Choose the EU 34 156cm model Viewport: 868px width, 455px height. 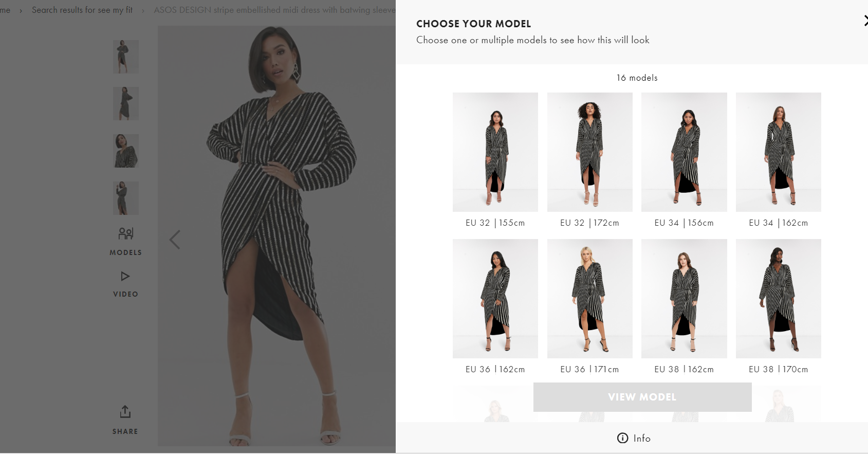coord(684,152)
